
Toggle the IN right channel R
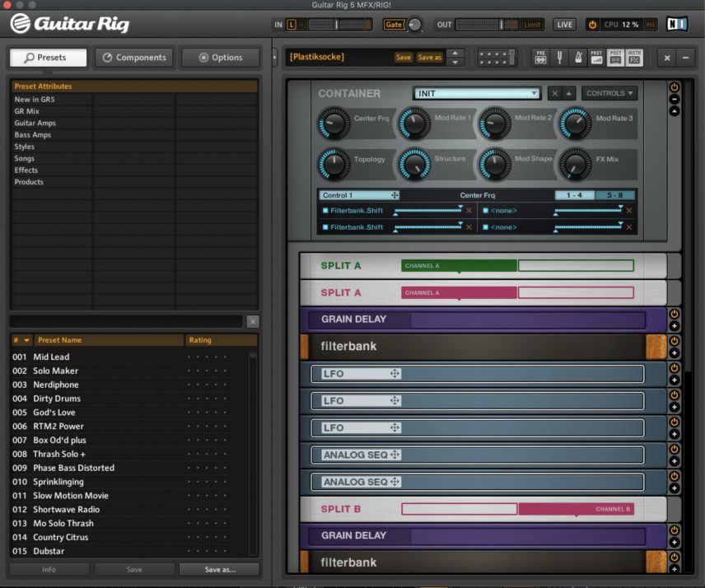301,25
